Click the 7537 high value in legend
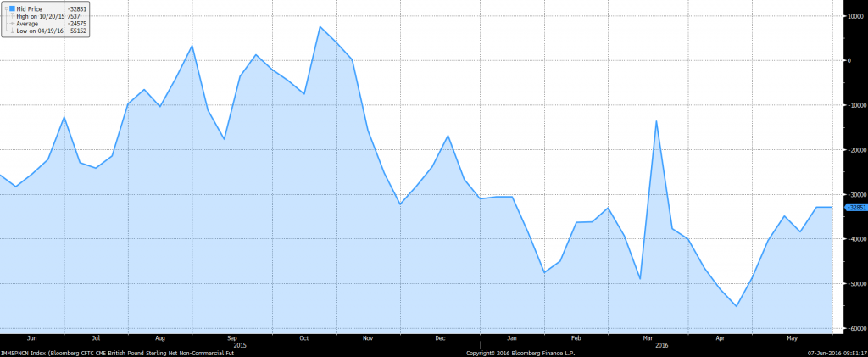868x357 pixels. coord(73,17)
